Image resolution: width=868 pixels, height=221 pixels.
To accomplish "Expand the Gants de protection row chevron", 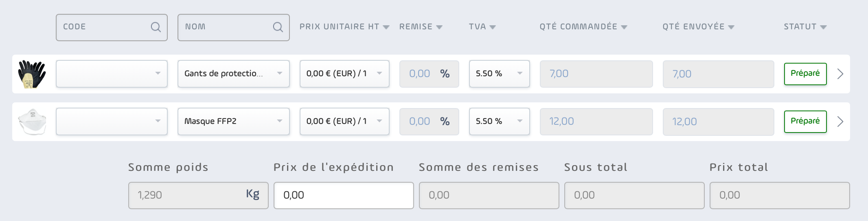I will tap(840, 74).
